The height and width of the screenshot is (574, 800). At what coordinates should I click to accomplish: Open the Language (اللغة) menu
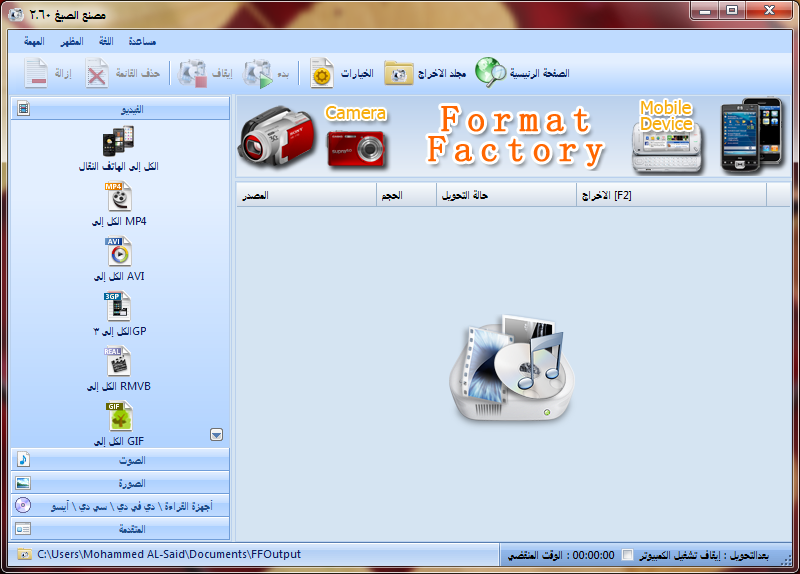[x=106, y=41]
